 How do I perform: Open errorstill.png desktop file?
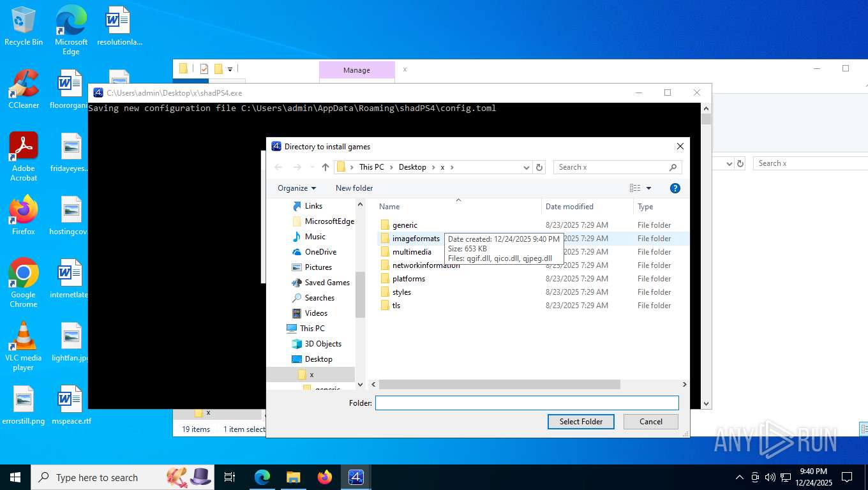(24, 405)
